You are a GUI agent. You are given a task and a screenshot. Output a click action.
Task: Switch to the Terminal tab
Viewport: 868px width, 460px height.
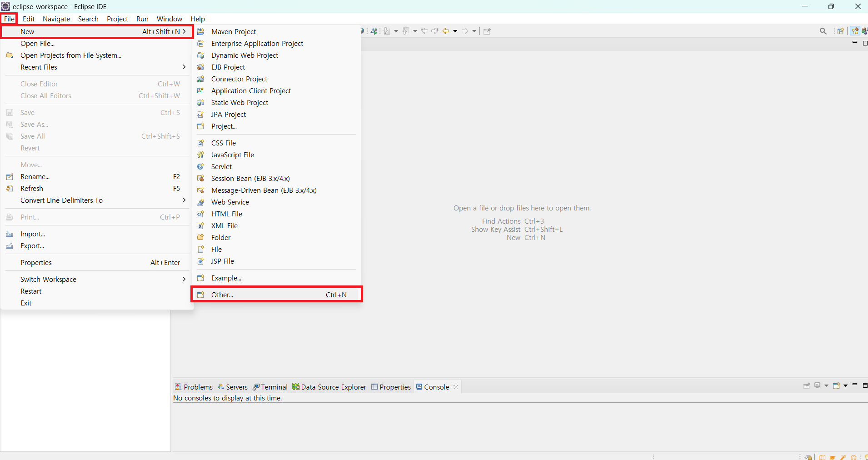pos(270,387)
